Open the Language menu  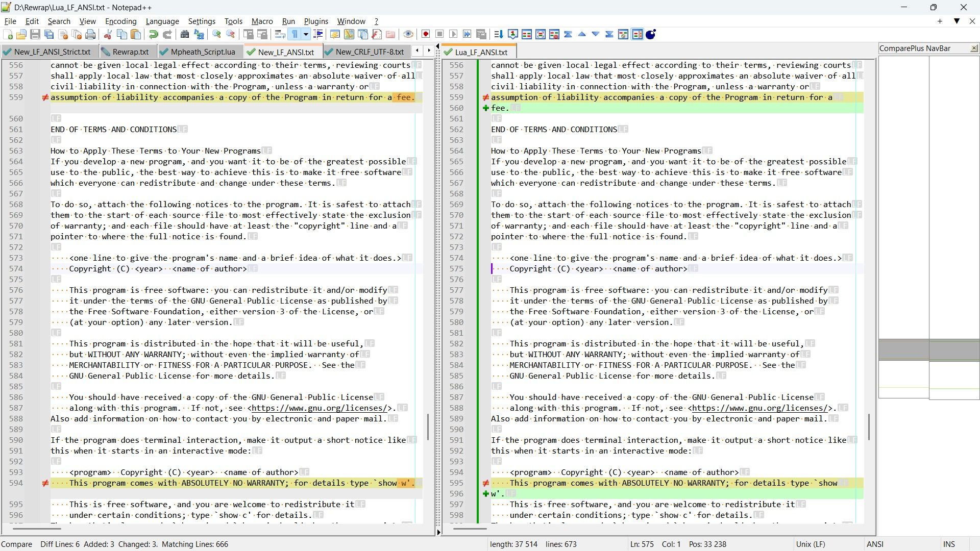click(162, 21)
